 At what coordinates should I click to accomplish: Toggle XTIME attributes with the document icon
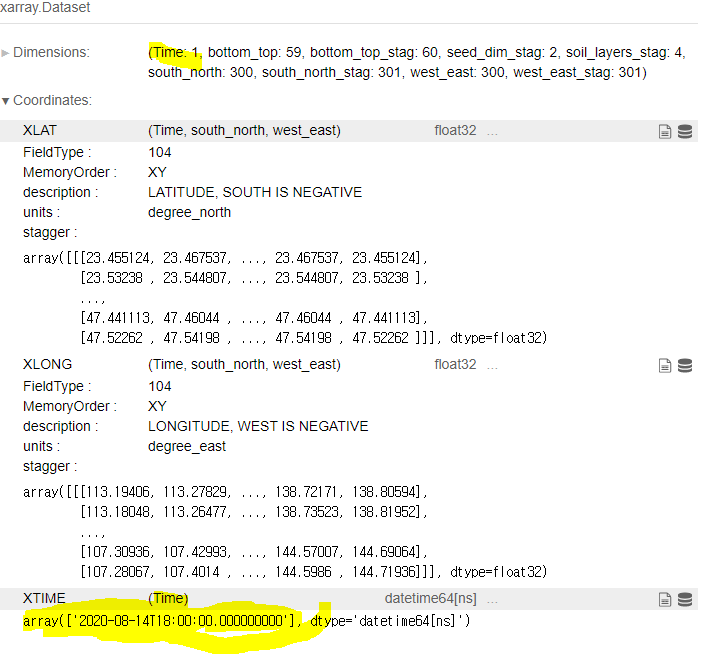(x=665, y=599)
